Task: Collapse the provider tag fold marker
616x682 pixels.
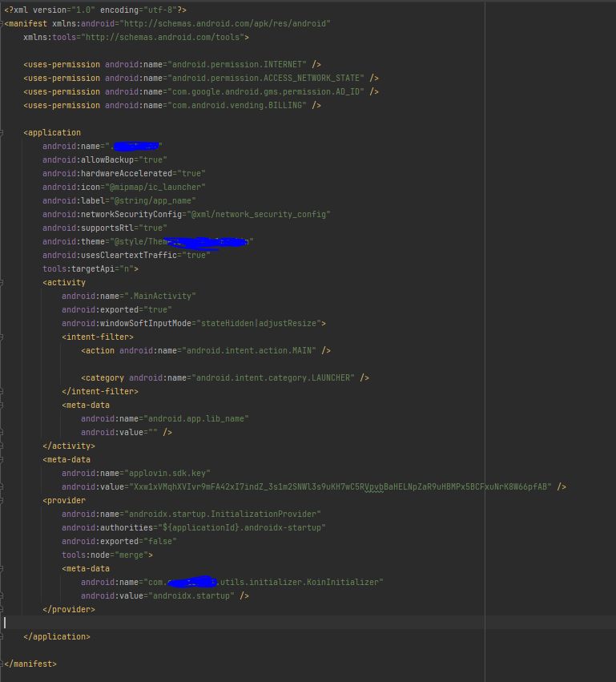Action: (x=2, y=501)
